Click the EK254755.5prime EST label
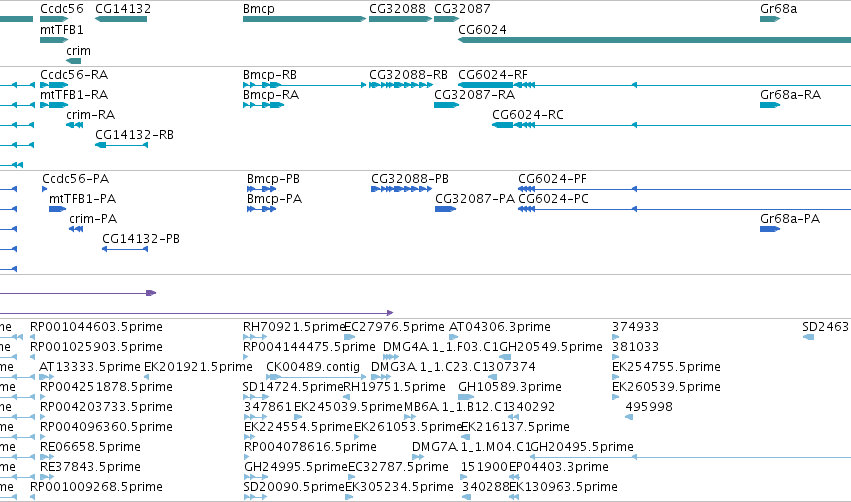 pyautogui.click(x=666, y=367)
